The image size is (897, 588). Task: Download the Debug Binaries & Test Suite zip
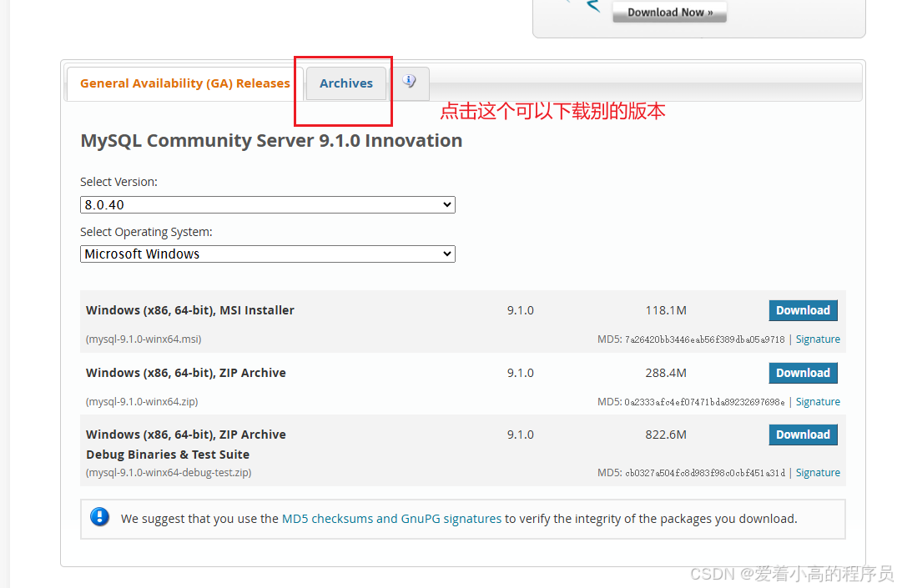coord(803,435)
